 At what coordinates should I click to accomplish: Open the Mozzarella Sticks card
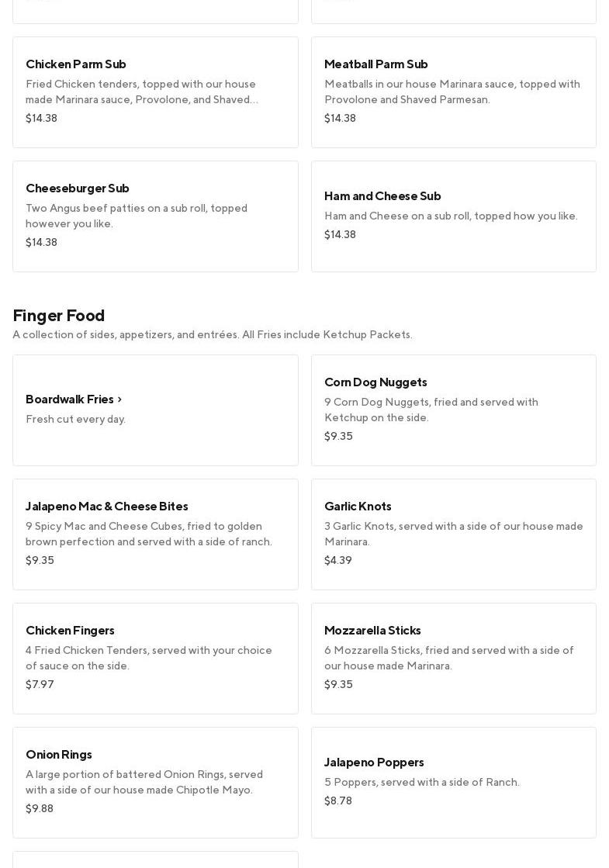pyautogui.click(x=453, y=659)
